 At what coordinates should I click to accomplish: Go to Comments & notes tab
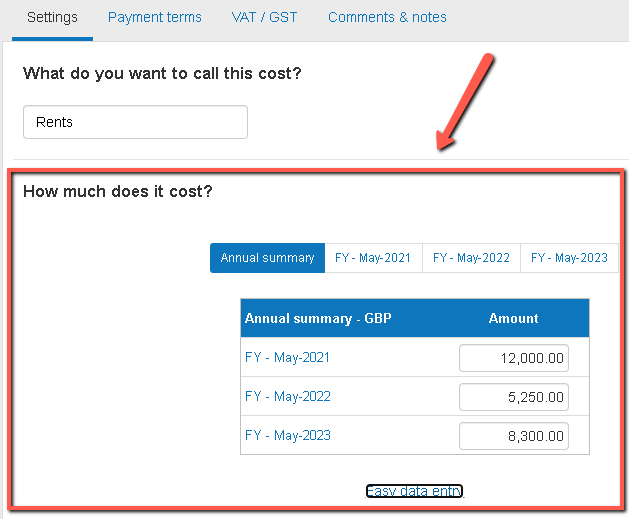point(387,18)
